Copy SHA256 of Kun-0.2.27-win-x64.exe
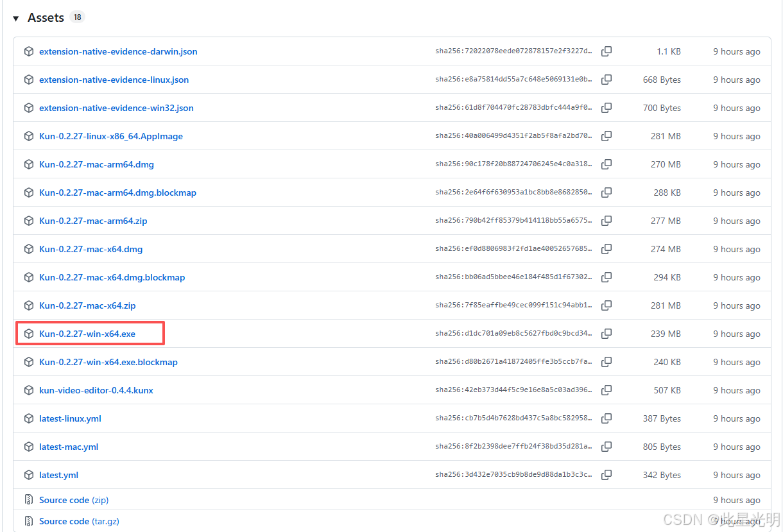Image resolution: width=783 pixels, height=532 pixels. (607, 334)
